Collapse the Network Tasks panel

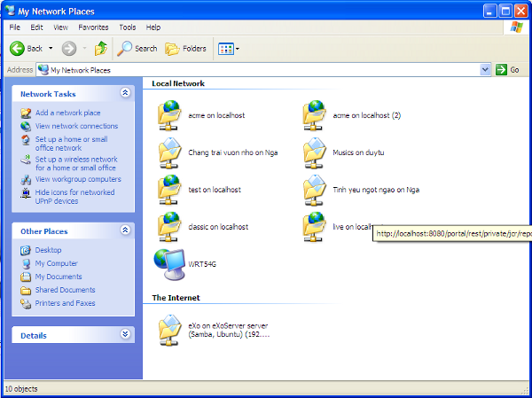click(125, 93)
